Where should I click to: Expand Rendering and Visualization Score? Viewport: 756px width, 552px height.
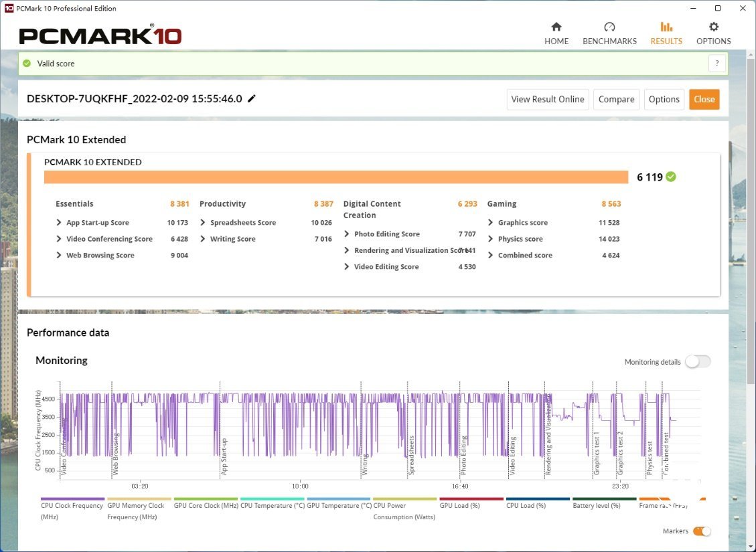347,250
